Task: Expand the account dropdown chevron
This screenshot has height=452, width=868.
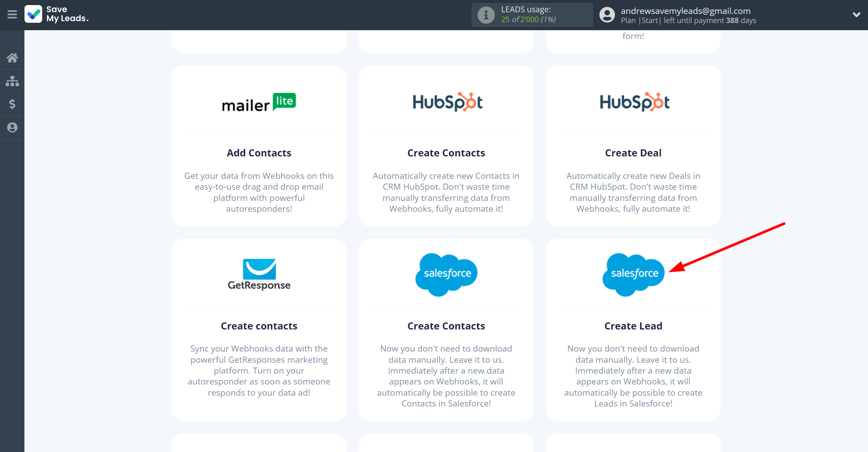Action: click(x=856, y=15)
